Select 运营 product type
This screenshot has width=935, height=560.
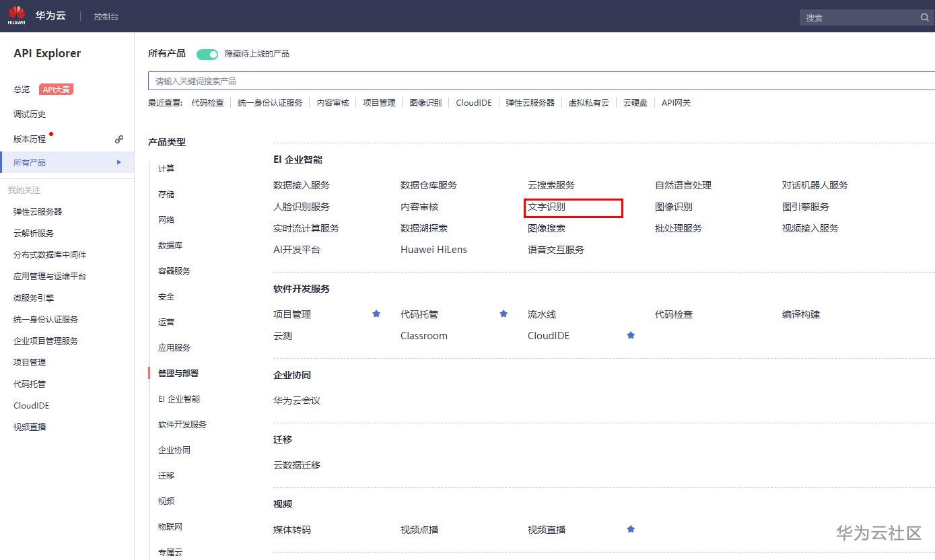click(x=166, y=322)
